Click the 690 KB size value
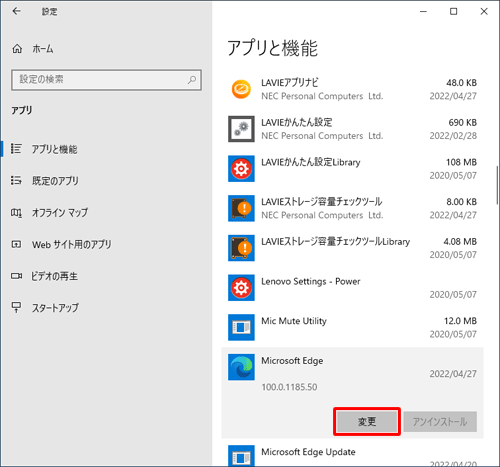The image size is (500, 467). coord(462,122)
